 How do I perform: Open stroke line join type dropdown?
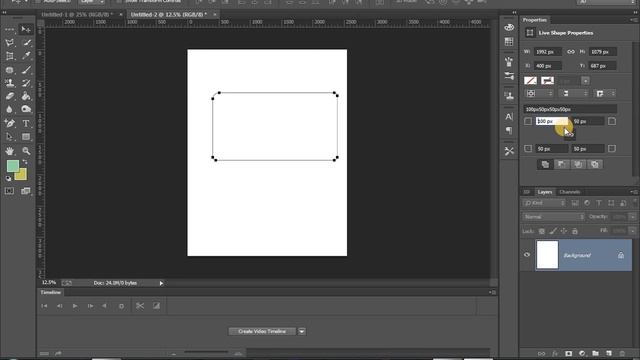point(605,93)
